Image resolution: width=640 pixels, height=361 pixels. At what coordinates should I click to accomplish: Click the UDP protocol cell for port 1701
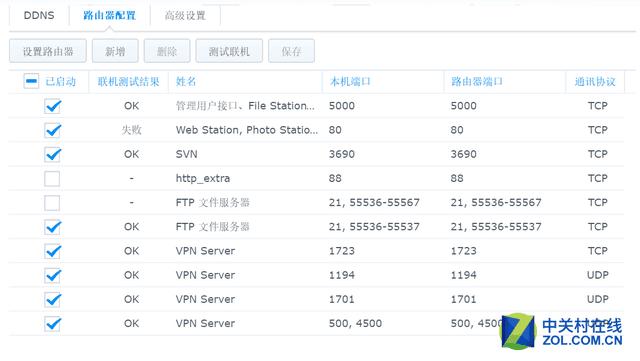coord(598,299)
